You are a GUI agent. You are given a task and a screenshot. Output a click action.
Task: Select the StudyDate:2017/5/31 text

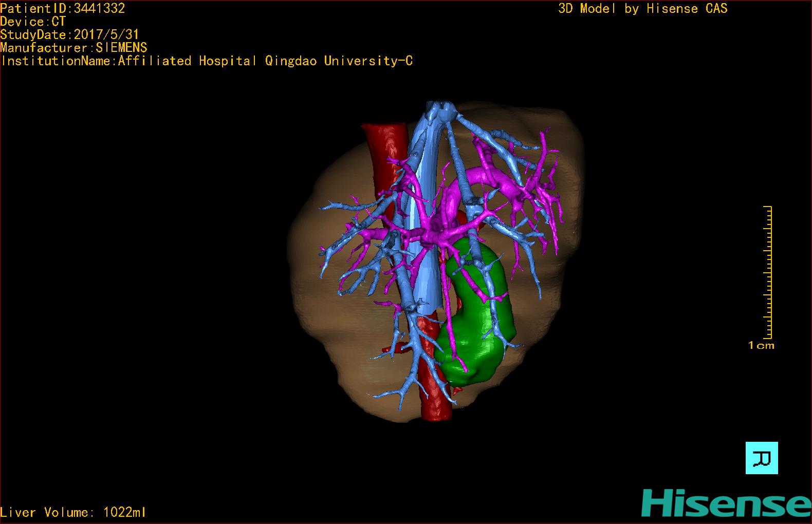pos(70,34)
